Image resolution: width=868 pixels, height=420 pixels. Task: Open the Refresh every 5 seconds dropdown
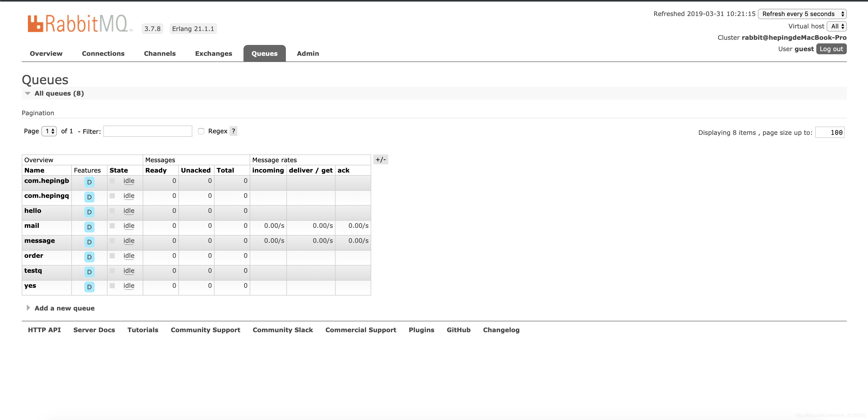click(x=802, y=14)
